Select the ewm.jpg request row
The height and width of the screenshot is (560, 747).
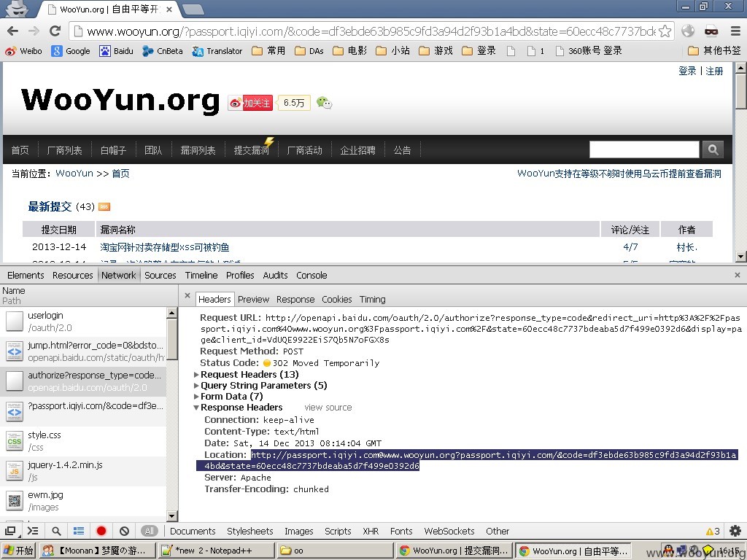click(x=83, y=501)
